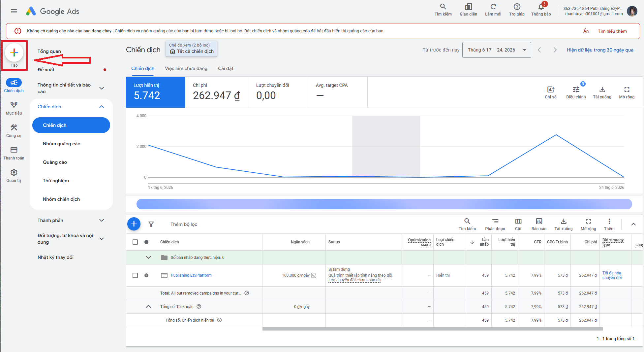Open Đề xuất in sidebar
This screenshot has height=352, width=644.
[46, 70]
